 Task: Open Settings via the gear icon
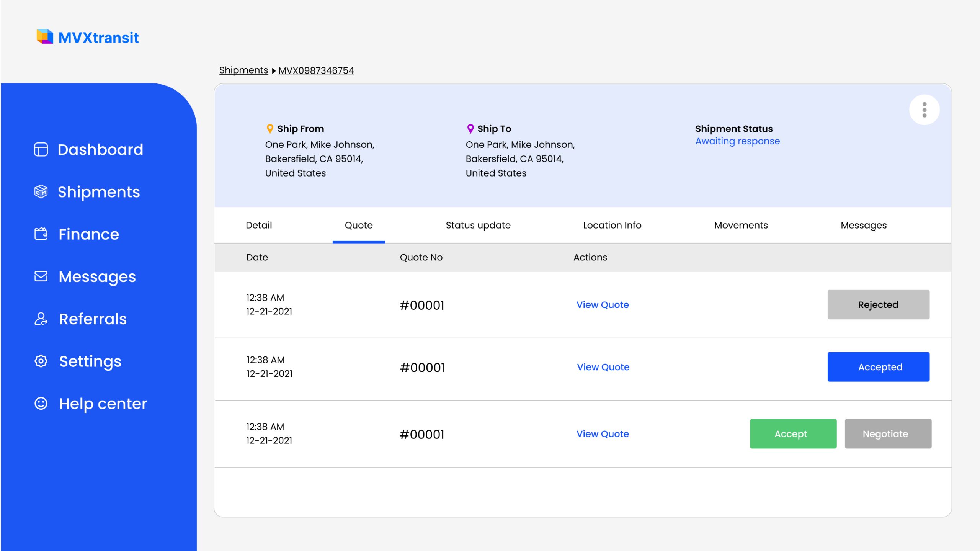(41, 361)
